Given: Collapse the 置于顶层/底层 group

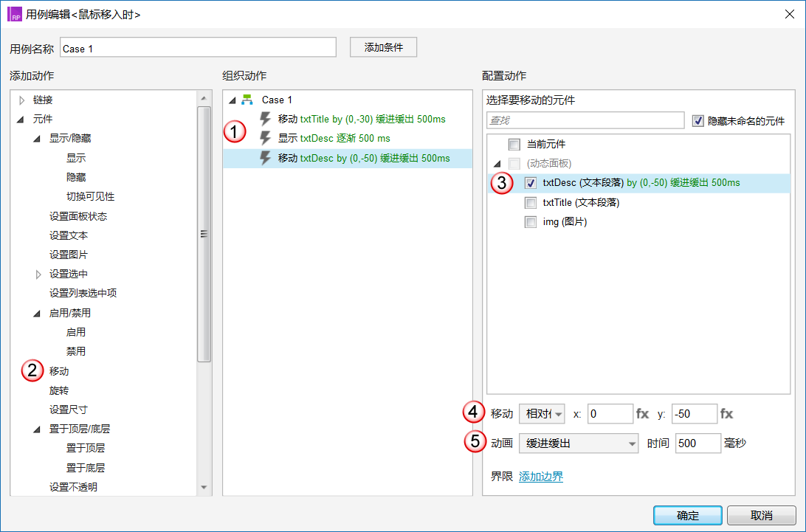Looking at the screenshot, I should click(x=37, y=429).
